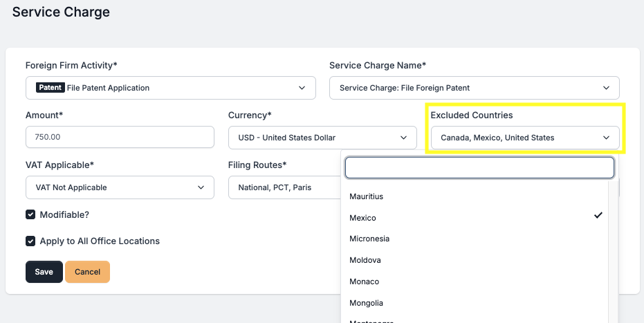Click the Cancel button
The height and width of the screenshot is (323, 644).
pyautogui.click(x=87, y=272)
